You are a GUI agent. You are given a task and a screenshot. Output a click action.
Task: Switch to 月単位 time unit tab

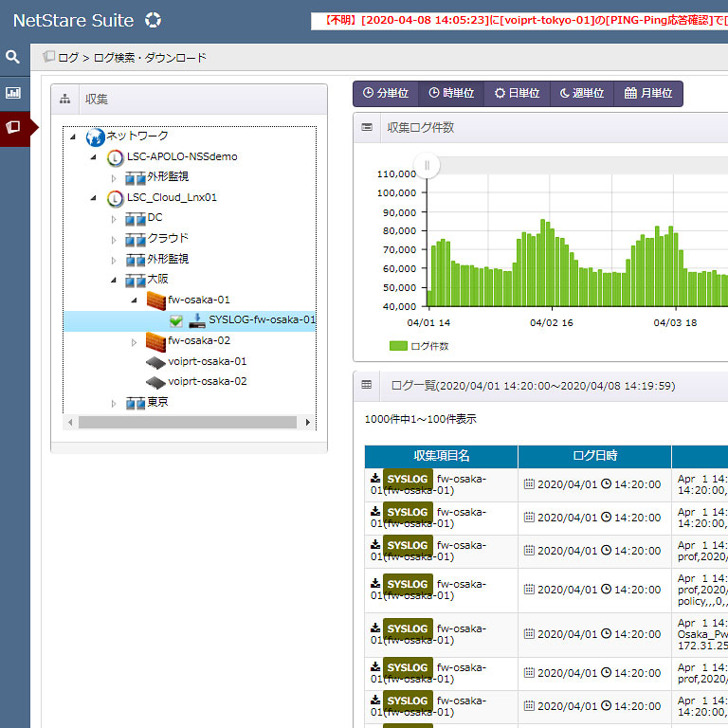pos(648,93)
